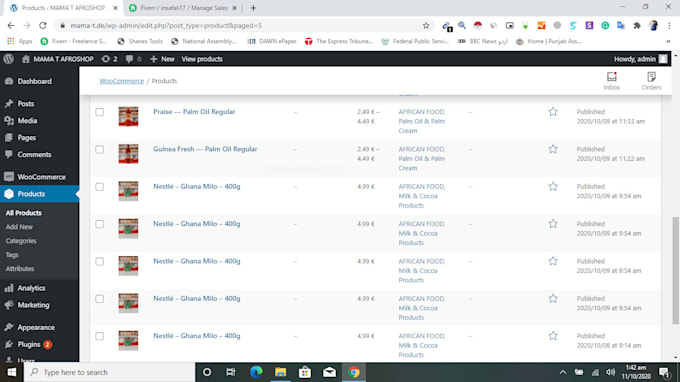
Task: Check the Guinea Fresh Palm Oil checkbox
Action: [x=99, y=149]
